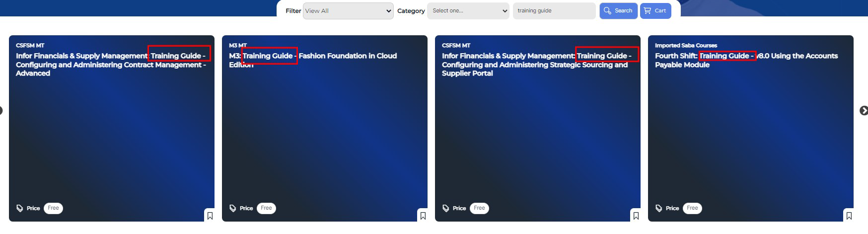868x234 pixels.
Task: Open the Filter View All dropdown
Action: pyautogui.click(x=348, y=11)
